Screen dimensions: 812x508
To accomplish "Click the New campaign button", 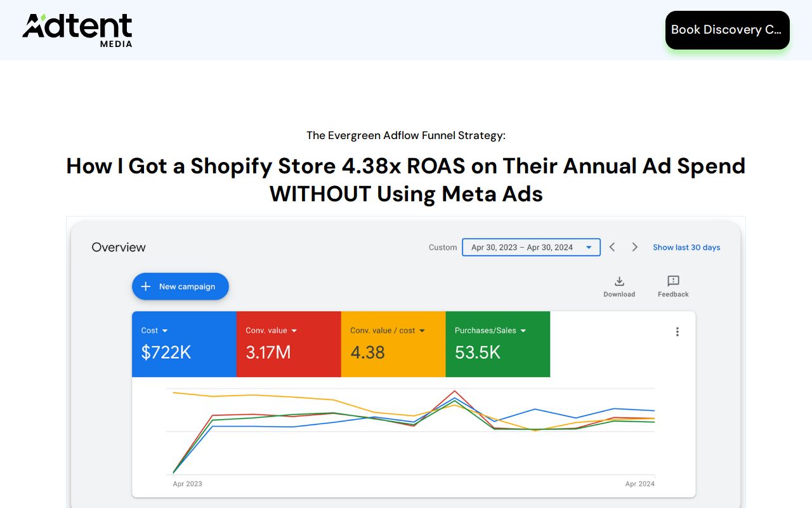I will [180, 286].
